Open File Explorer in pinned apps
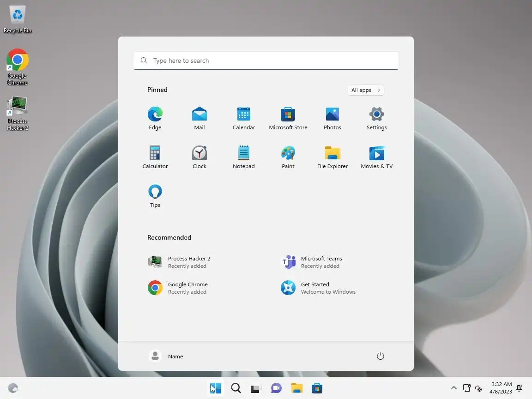The height and width of the screenshot is (399, 532). 332,157
